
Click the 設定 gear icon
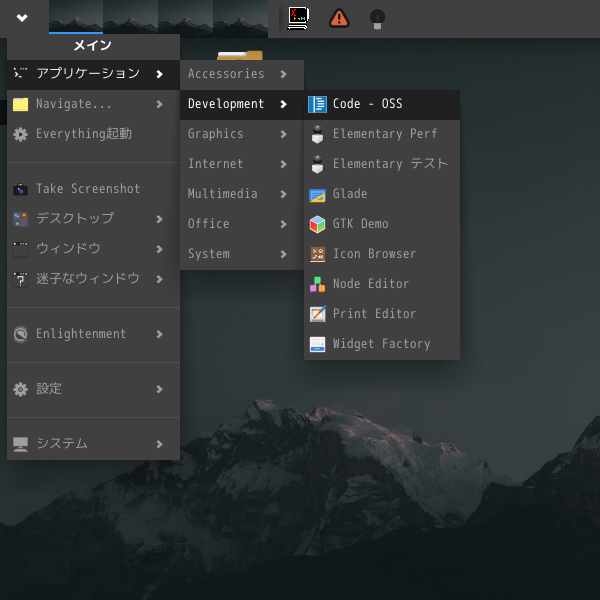click(x=20, y=389)
